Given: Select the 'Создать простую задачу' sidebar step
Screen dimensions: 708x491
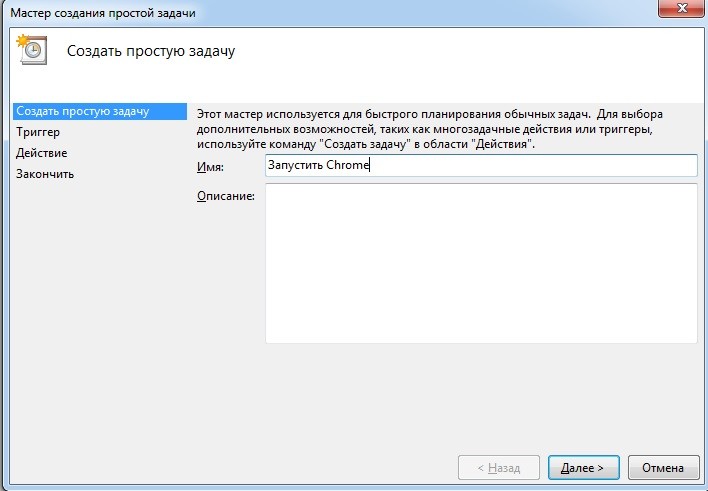Looking at the screenshot, I should 82,111.
